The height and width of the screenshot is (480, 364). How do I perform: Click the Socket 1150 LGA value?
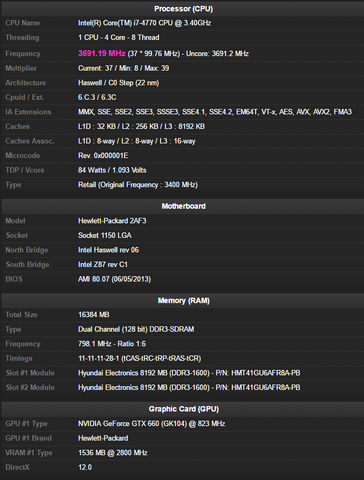[105, 236]
